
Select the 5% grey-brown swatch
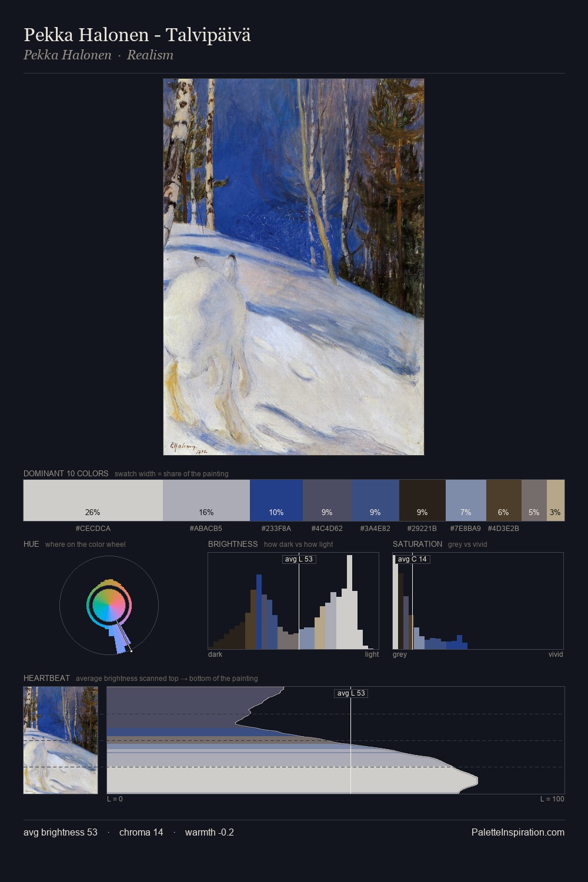point(534,500)
